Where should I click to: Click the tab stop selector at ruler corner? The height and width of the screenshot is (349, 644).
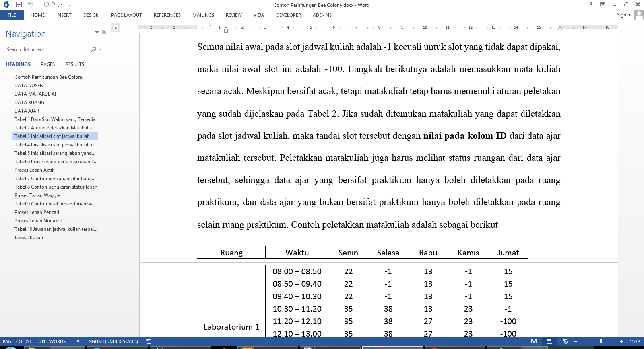pos(116,27)
